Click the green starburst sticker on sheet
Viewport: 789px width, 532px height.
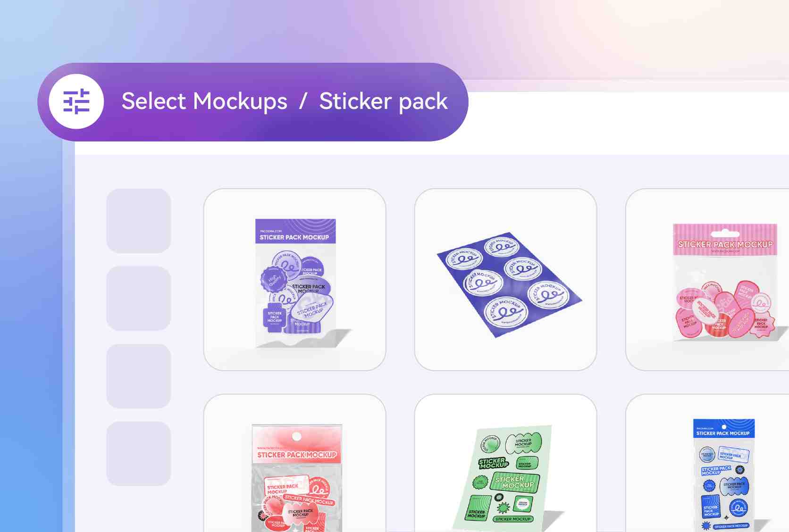click(504, 507)
